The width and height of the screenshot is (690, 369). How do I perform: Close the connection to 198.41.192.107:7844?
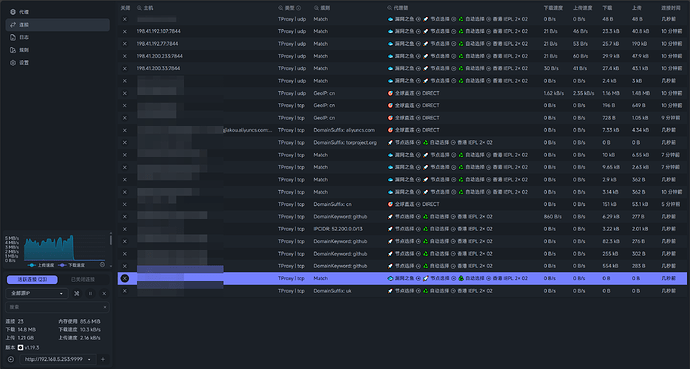(125, 31)
